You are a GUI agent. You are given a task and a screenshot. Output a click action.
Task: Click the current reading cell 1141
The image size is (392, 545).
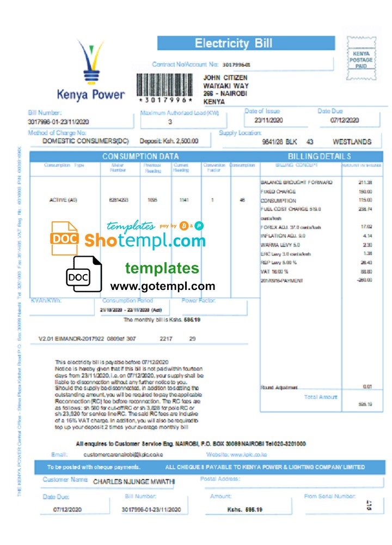pos(184,200)
